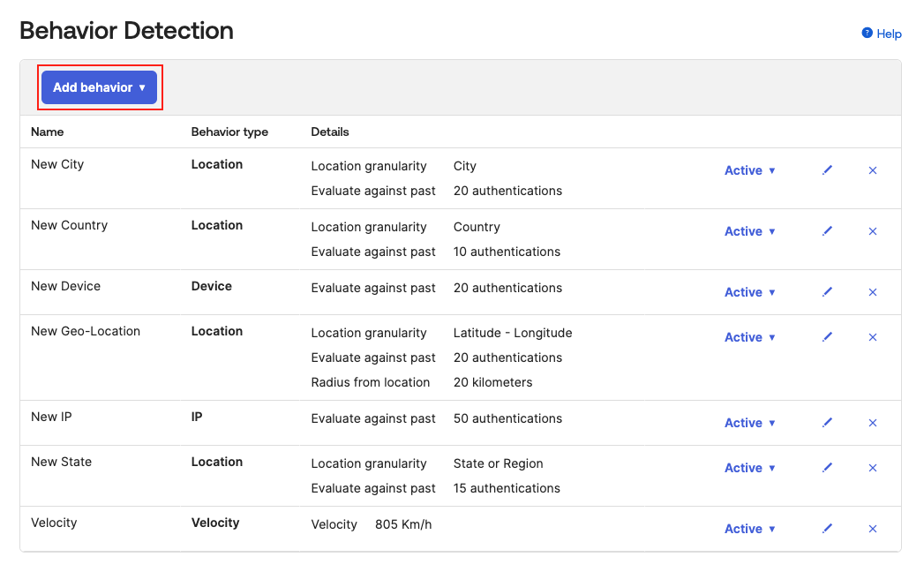
Task: Change the status of New Device
Action: coord(749,292)
